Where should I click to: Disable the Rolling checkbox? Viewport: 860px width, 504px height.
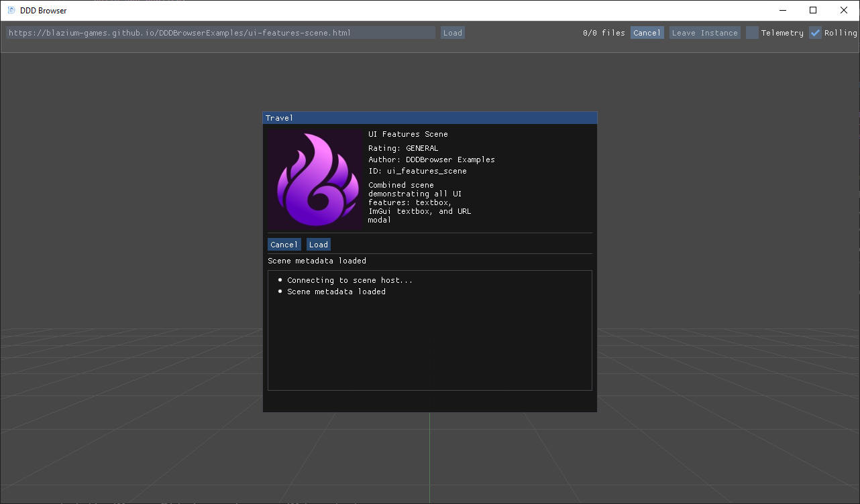[814, 32]
